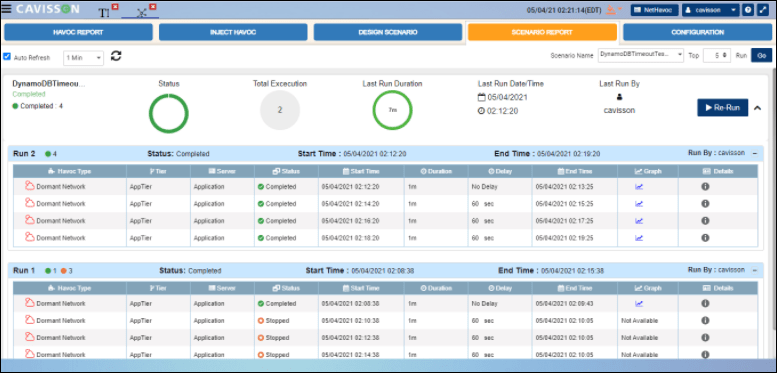The image size is (777, 373).
Task: Open the 1 Min refresh interval dropdown
Action: (83, 57)
